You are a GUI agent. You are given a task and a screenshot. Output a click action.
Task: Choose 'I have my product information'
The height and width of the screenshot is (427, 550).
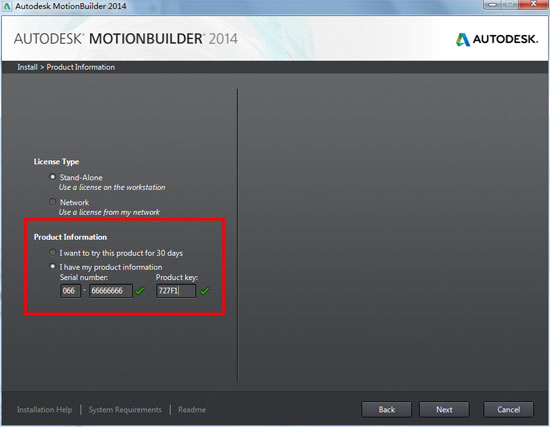(x=53, y=267)
